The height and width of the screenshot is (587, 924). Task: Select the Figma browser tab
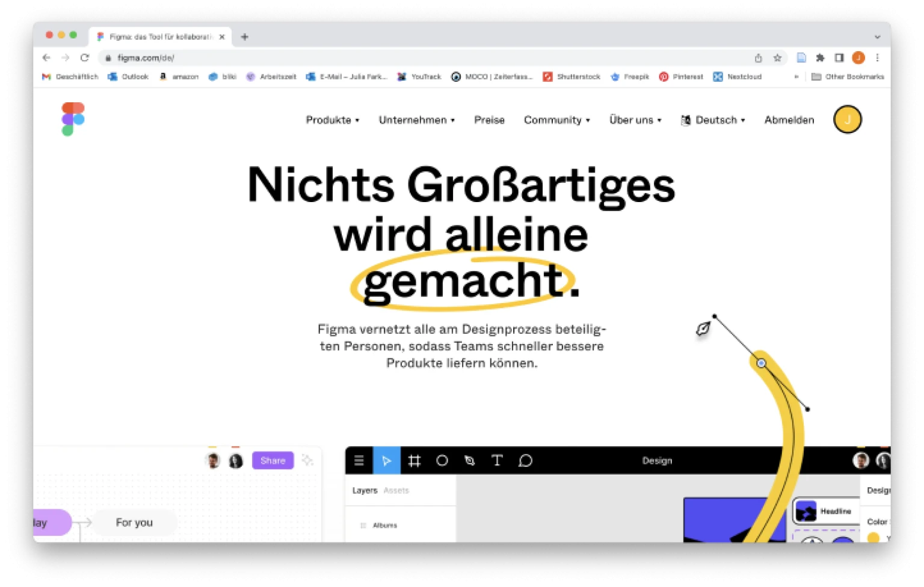coord(159,37)
